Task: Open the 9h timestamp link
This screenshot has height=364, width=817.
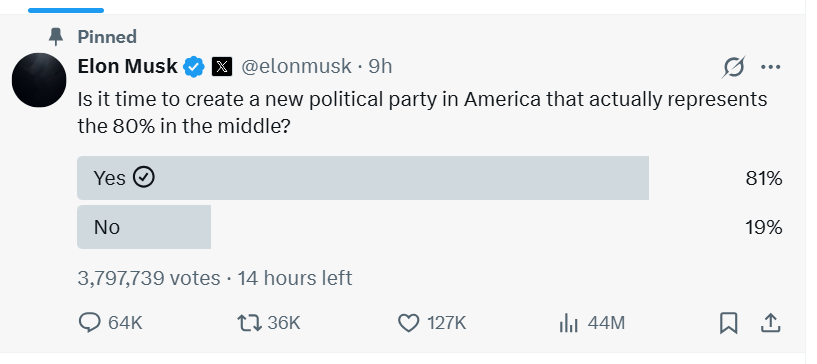Action: 380,67
